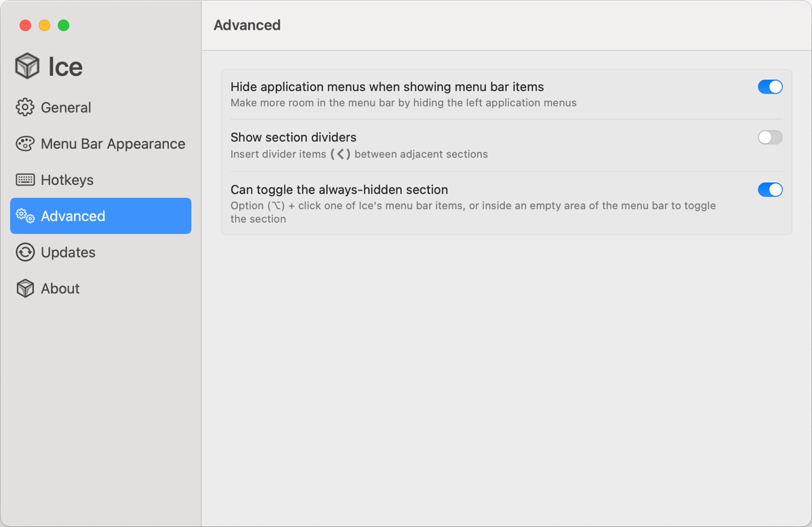The image size is (812, 527).
Task: Click the About cube icon
Action: click(25, 289)
